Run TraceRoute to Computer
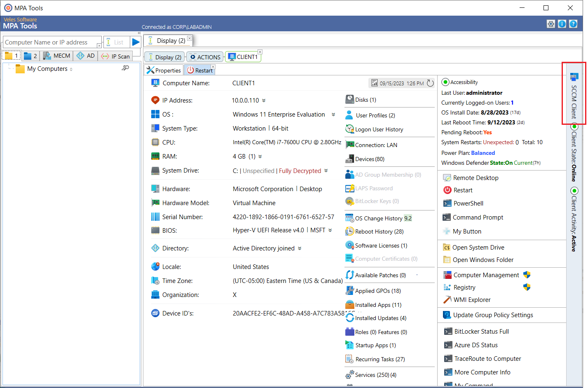588x388 pixels. click(x=483, y=359)
